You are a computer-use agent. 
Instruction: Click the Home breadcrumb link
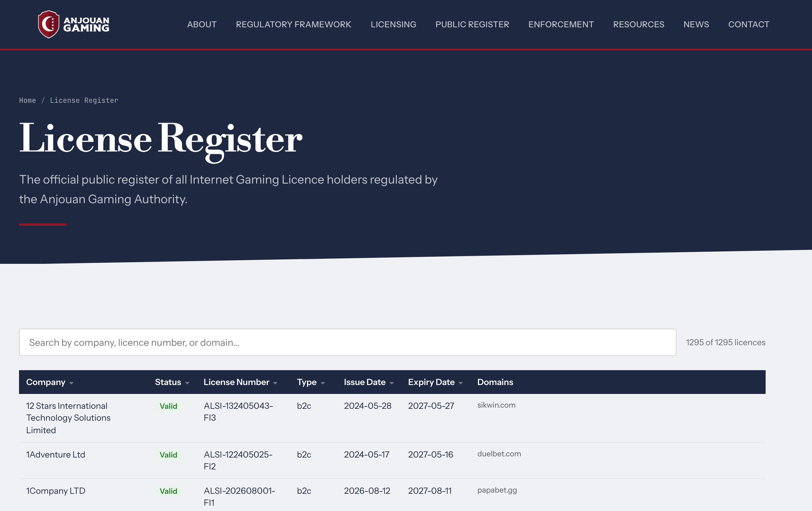click(27, 100)
